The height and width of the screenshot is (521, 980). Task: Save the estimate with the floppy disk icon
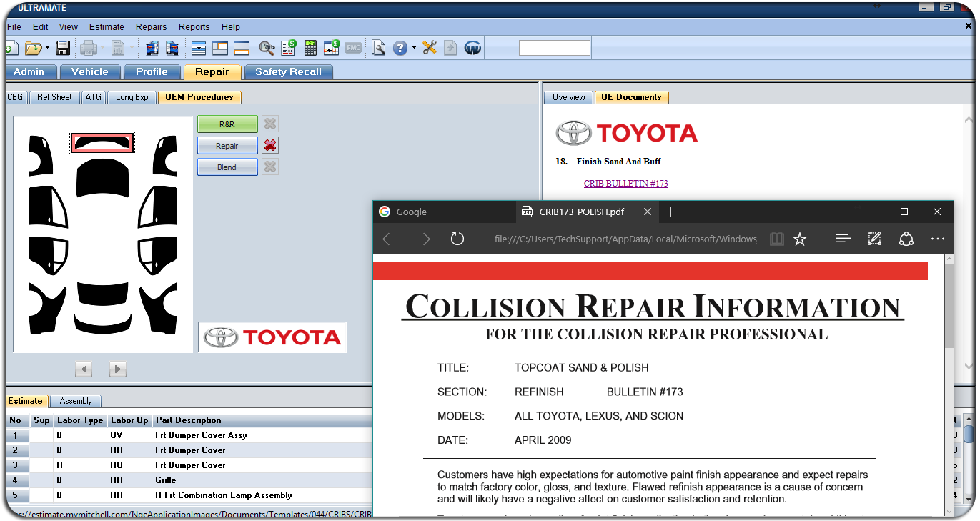[63, 49]
